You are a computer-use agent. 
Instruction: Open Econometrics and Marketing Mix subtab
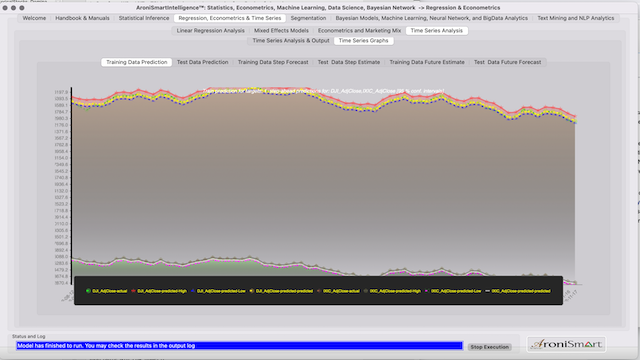coord(359,31)
